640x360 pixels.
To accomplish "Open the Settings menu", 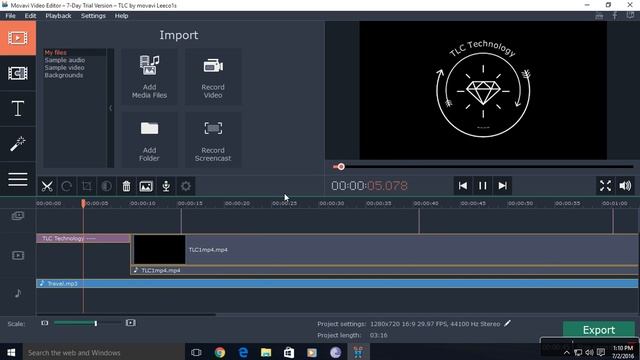I will tap(93, 16).
